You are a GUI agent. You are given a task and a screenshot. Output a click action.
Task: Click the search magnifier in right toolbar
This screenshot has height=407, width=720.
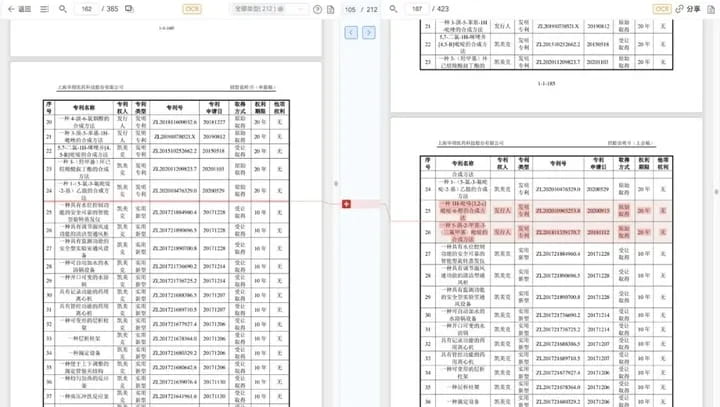tap(392, 8)
